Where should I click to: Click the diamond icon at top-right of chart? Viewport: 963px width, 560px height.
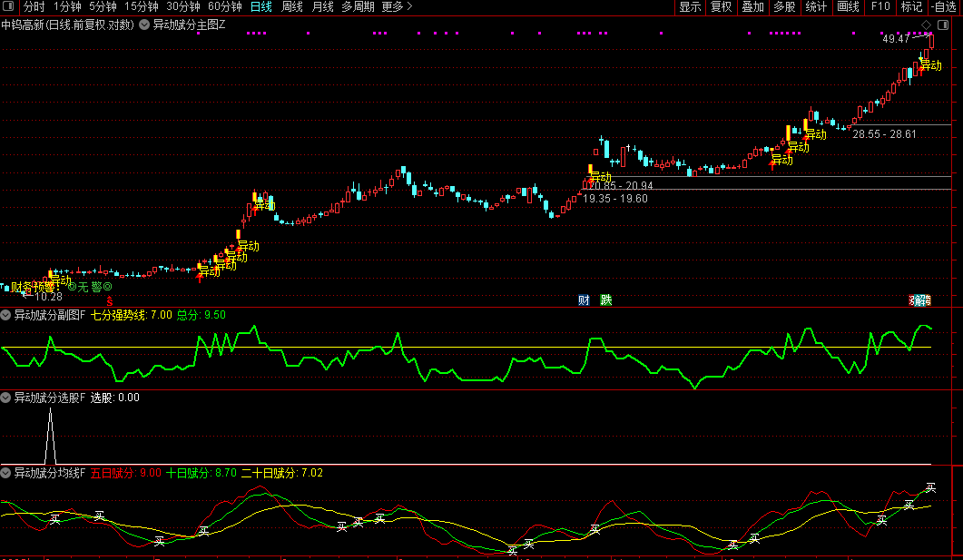pyautogui.click(x=925, y=25)
